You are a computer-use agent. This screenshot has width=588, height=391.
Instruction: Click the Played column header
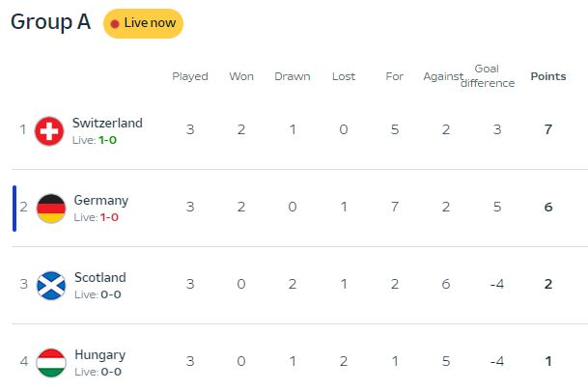point(190,76)
